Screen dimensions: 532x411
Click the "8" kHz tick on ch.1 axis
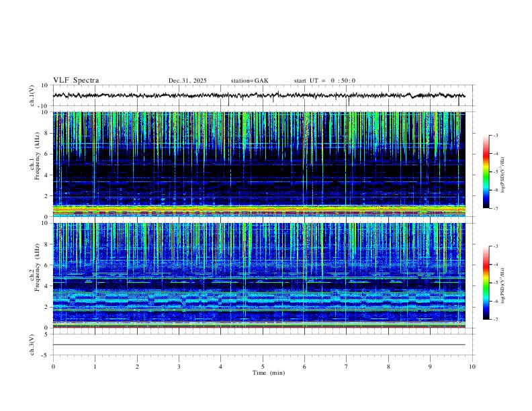point(47,133)
